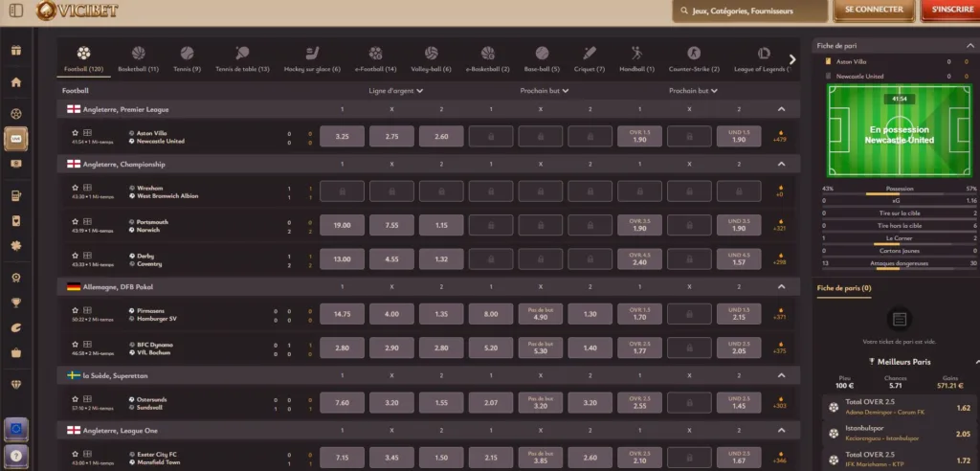This screenshot has width=980, height=471.
Task: Click S'INSCRIRE button
Action: [950, 10]
